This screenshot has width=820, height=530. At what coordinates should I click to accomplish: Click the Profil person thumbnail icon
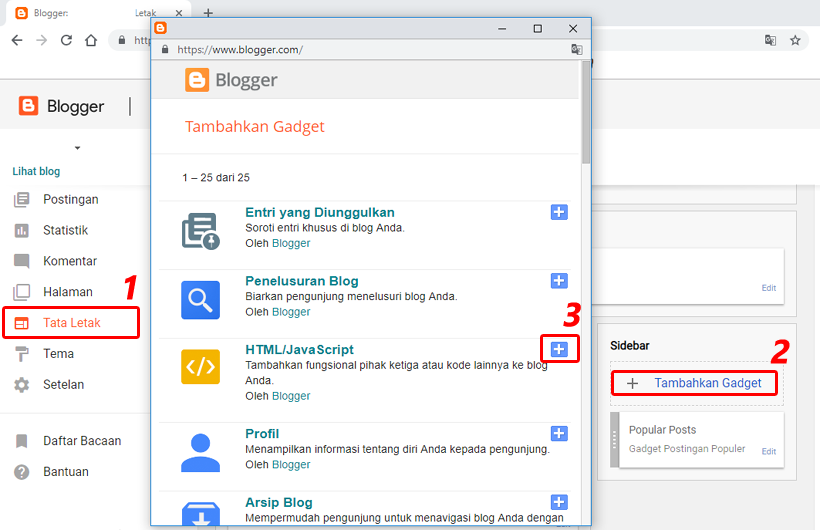tap(200, 453)
